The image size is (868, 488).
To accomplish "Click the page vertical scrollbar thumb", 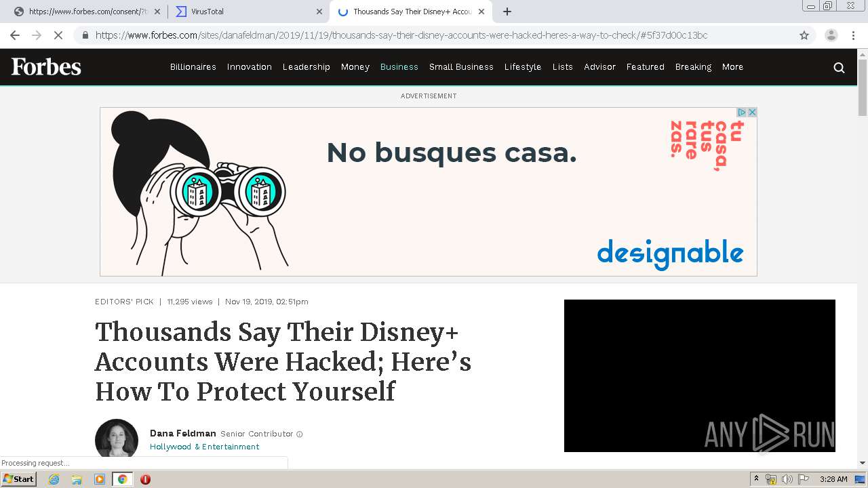I will [x=863, y=88].
